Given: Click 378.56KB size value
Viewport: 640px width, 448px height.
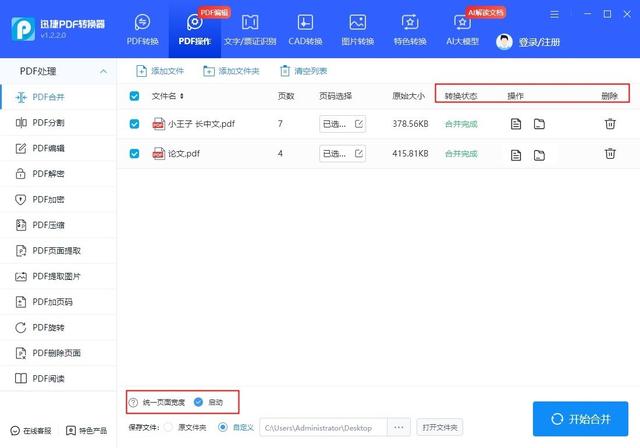Looking at the screenshot, I should 410,124.
